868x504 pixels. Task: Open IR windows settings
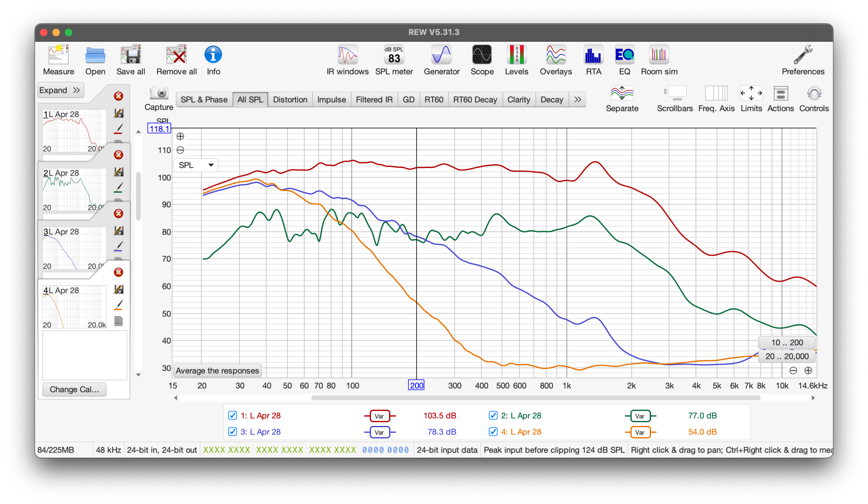348,60
